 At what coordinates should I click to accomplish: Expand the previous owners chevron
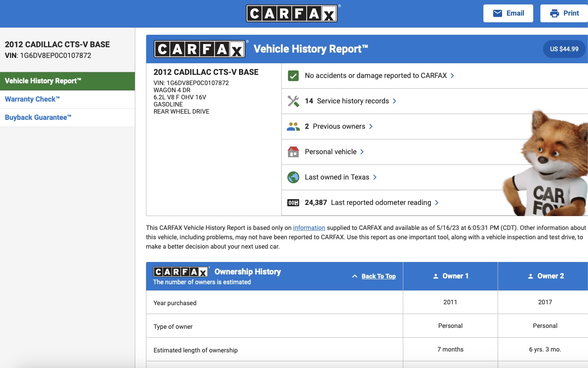[371, 127]
